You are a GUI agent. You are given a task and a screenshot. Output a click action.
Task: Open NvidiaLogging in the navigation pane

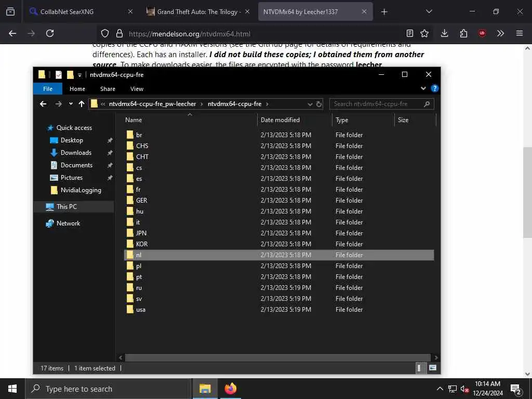point(81,190)
